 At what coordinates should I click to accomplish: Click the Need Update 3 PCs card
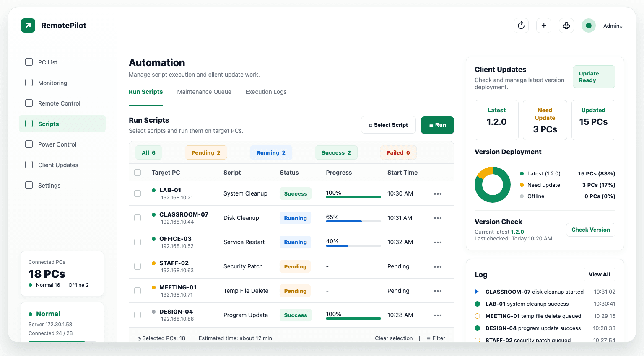[545, 120]
